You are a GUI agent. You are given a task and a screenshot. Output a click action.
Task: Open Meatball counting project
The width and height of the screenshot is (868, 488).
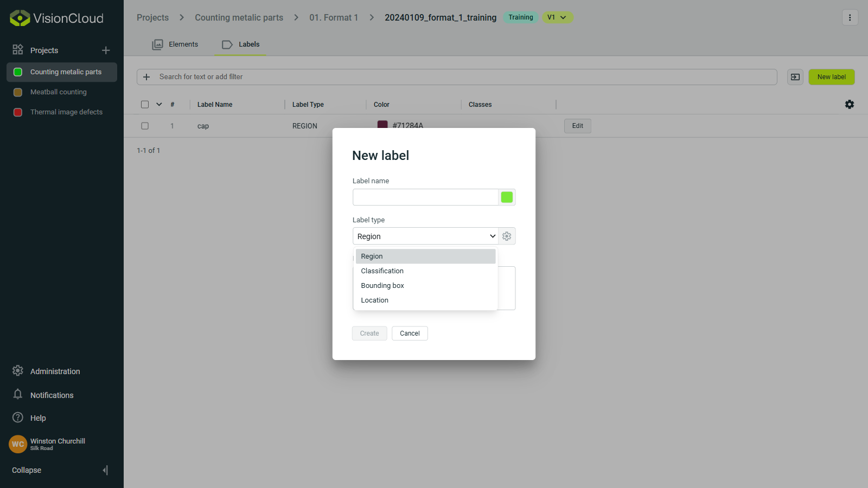pyautogui.click(x=59, y=92)
